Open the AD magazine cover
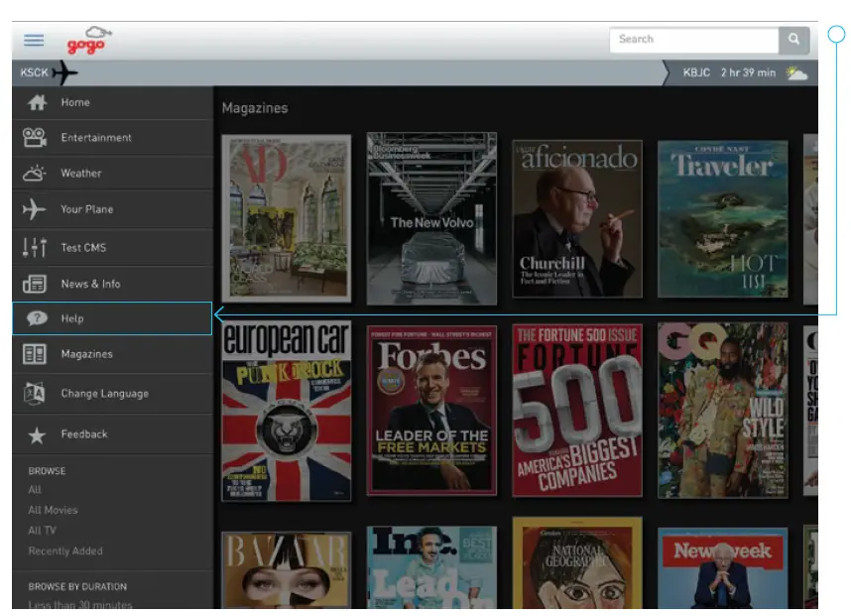The height and width of the screenshot is (616, 851). [287, 218]
